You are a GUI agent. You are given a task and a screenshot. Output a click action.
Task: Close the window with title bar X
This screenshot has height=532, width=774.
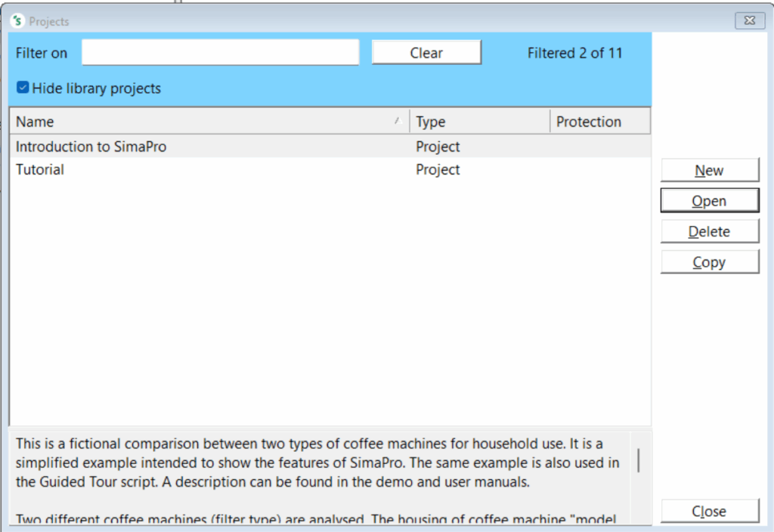point(750,20)
